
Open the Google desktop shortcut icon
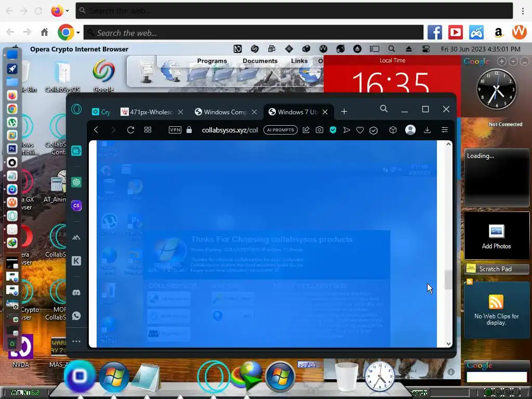103,76
